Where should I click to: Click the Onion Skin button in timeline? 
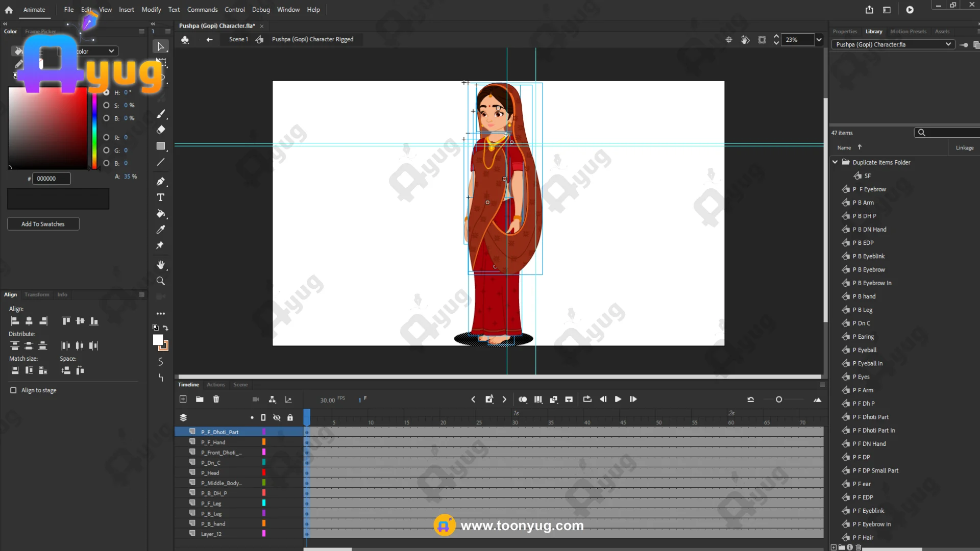coord(523,399)
